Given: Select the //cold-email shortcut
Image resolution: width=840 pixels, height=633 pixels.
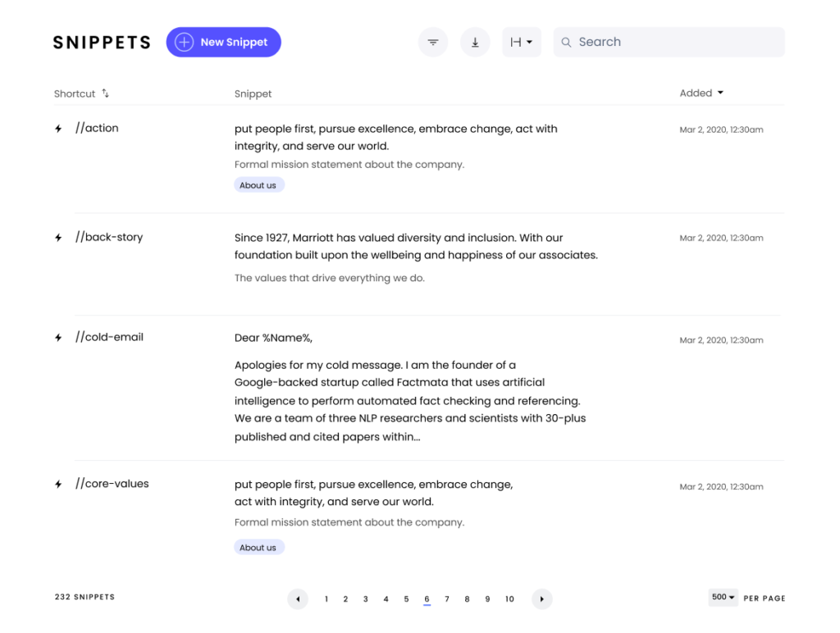Looking at the screenshot, I should 109,337.
